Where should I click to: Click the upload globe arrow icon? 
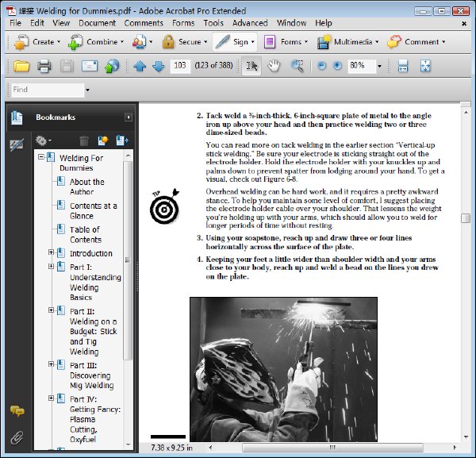(112, 66)
